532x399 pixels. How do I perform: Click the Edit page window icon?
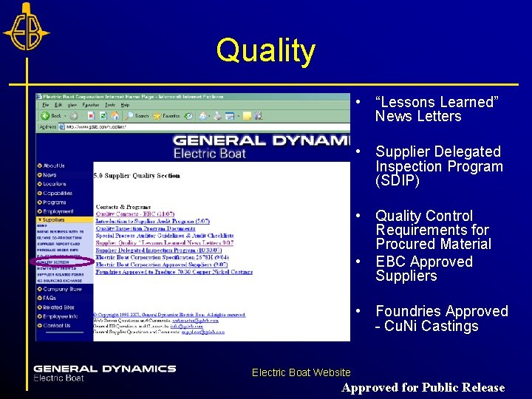pos(230,116)
